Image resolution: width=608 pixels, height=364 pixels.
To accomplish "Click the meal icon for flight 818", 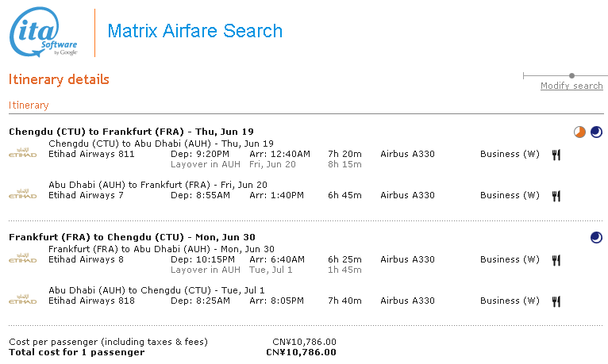I will click(x=556, y=301).
